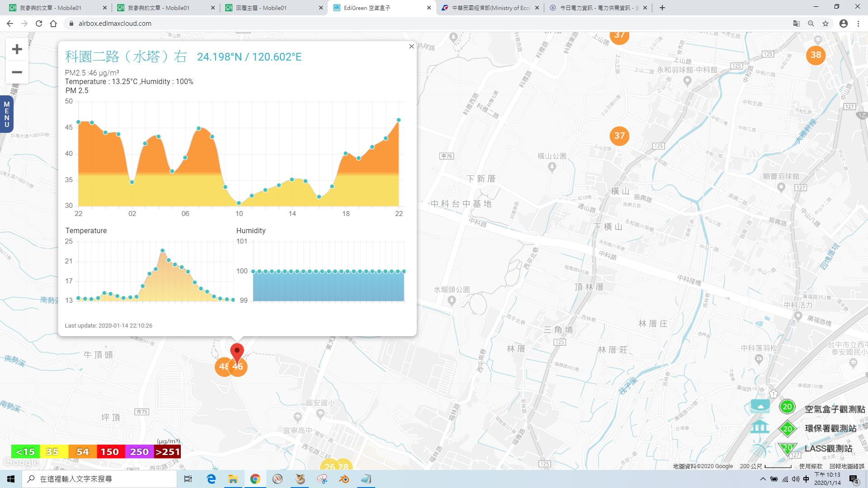Click the orange 54 legend swatch

point(82,451)
